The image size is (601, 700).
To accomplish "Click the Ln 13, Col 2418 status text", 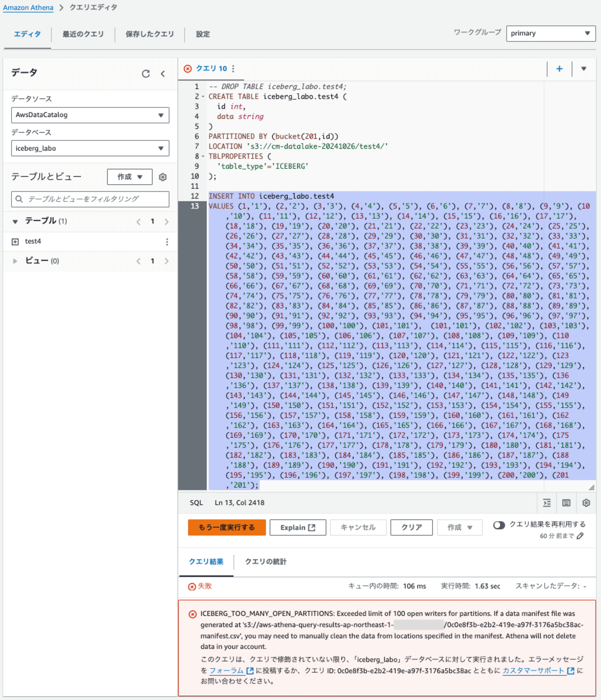I will pos(239,503).
